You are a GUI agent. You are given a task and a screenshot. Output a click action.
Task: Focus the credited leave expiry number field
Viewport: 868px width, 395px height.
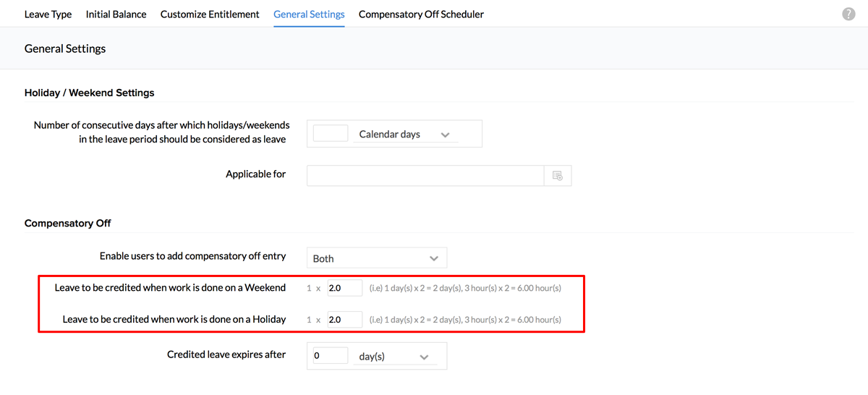tap(331, 357)
